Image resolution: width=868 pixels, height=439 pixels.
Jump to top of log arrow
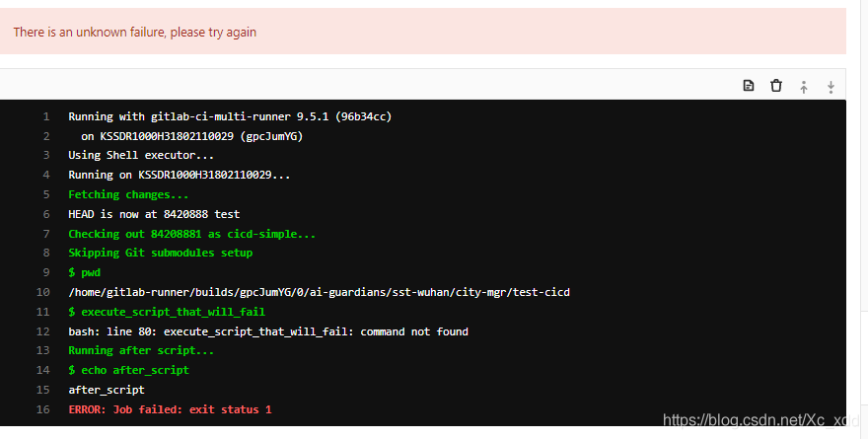[x=804, y=87]
